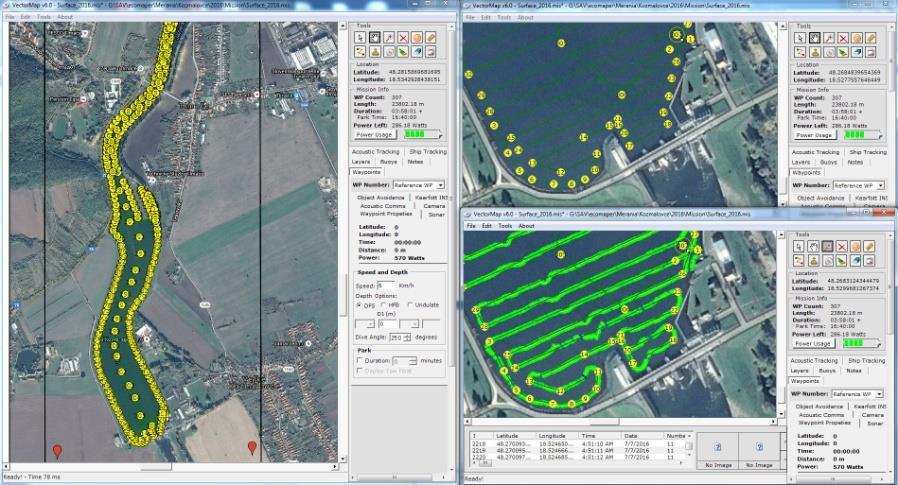Select the HFB depth radio button
Screen dimensions: 898x485
[x=383, y=305]
